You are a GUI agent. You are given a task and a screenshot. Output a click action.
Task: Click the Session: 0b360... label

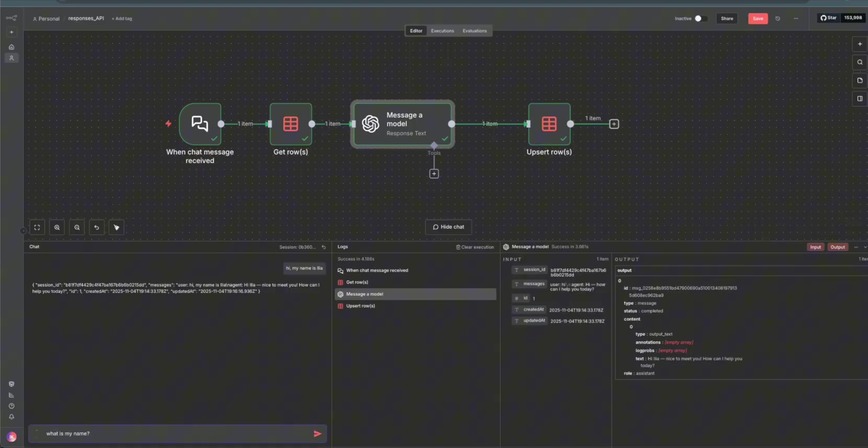click(x=298, y=247)
